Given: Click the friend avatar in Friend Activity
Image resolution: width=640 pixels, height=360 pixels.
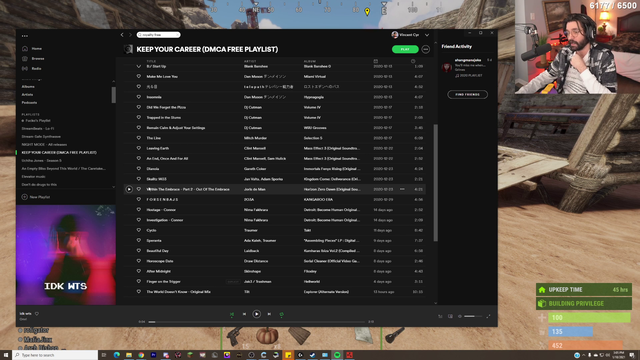Looking at the screenshot, I should pyautogui.click(x=447, y=67).
